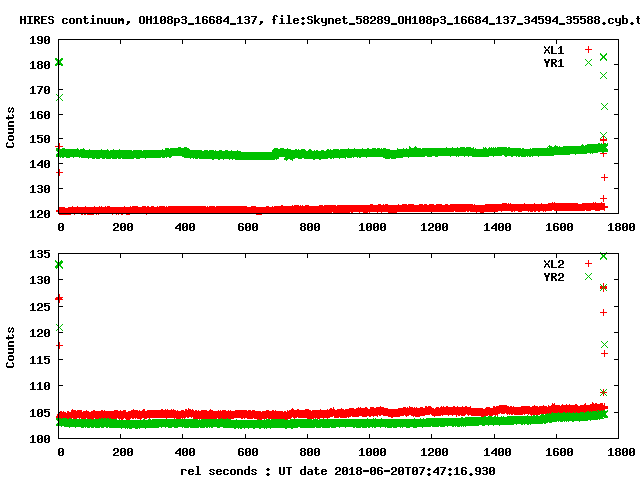
Task: Click the Counts axis label of the bottom plot
Action: [x=10, y=347]
